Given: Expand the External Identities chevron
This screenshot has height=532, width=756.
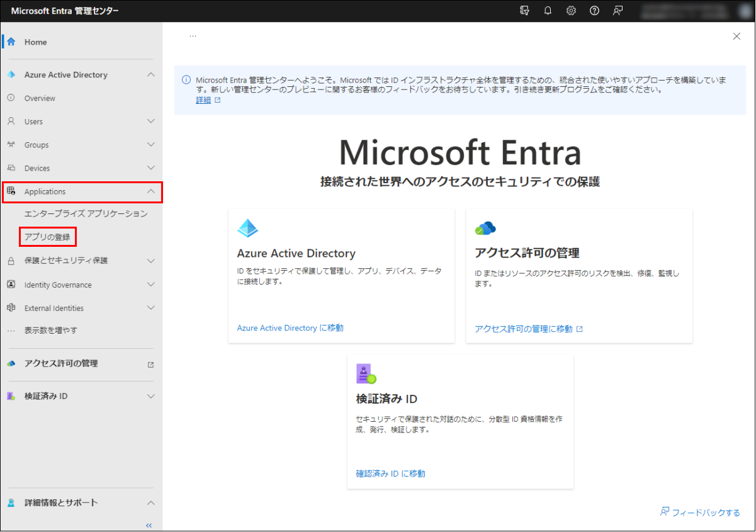Looking at the screenshot, I should (150, 308).
